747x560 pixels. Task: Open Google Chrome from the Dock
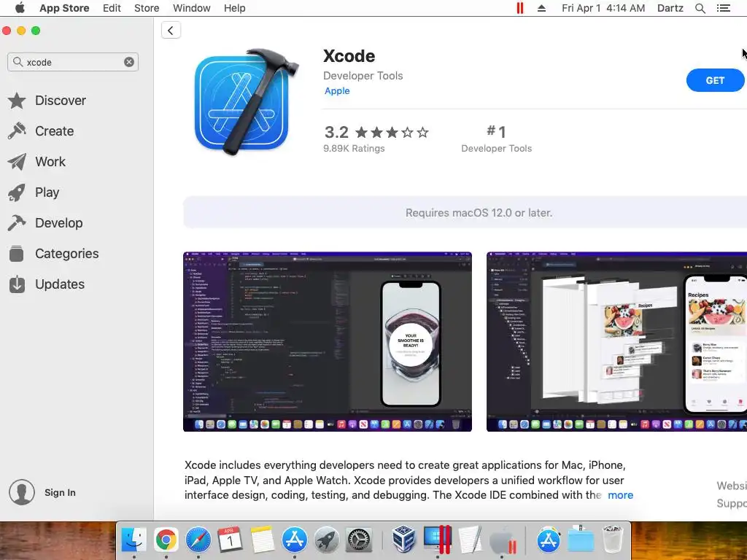166,540
